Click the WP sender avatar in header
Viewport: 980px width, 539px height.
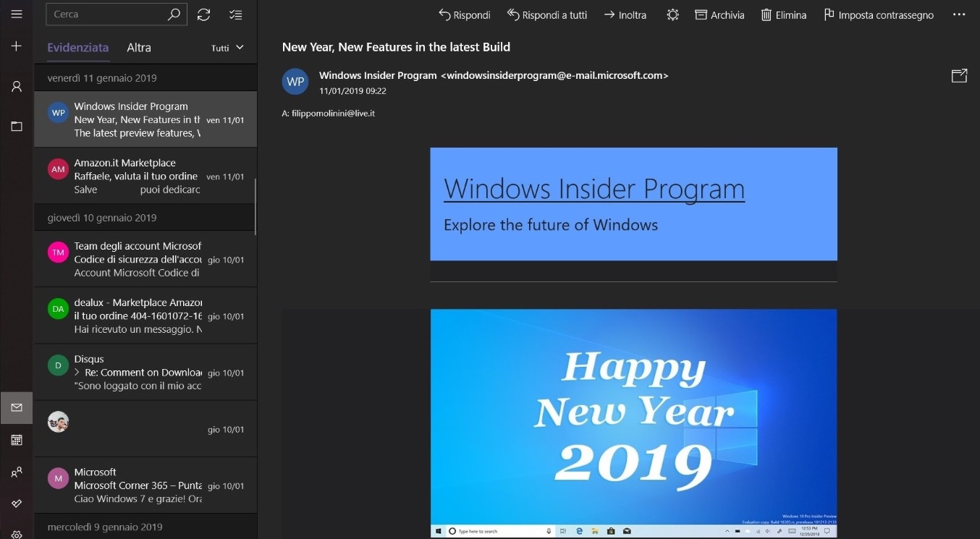pyautogui.click(x=295, y=82)
